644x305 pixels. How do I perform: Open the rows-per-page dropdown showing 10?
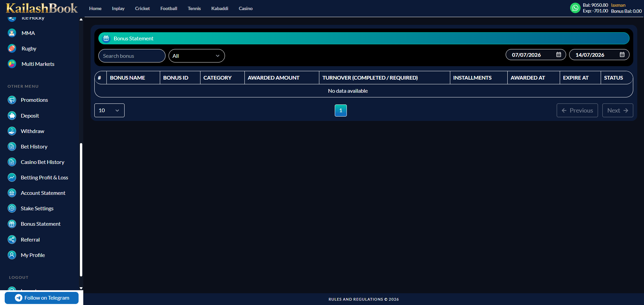tap(109, 110)
